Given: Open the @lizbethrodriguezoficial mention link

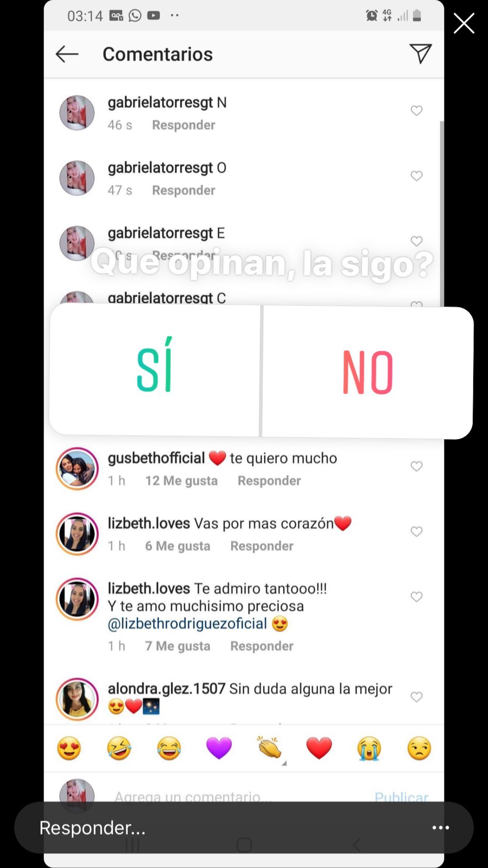Looking at the screenshot, I should [187, 624].
